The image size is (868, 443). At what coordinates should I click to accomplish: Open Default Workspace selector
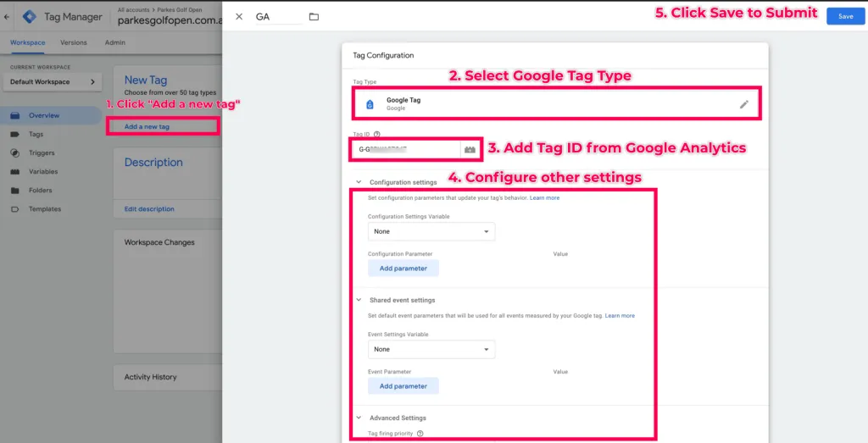tap(52, 82)
